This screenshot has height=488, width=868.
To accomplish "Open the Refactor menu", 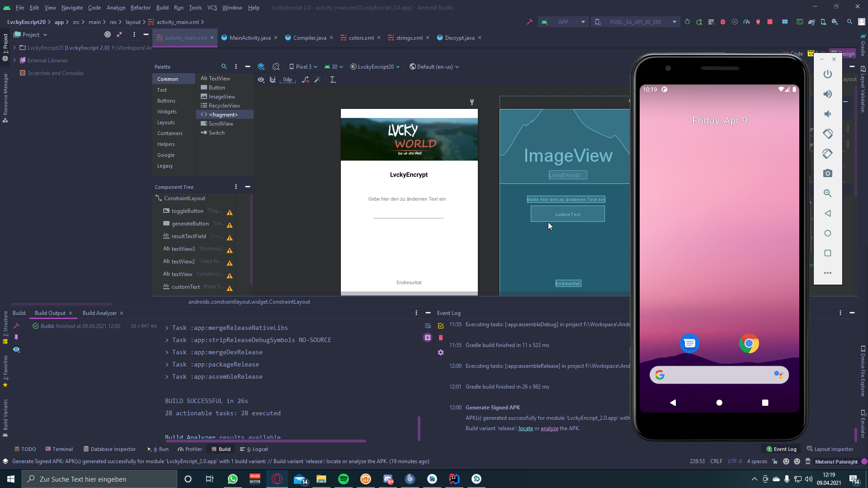I will [140, 7].
